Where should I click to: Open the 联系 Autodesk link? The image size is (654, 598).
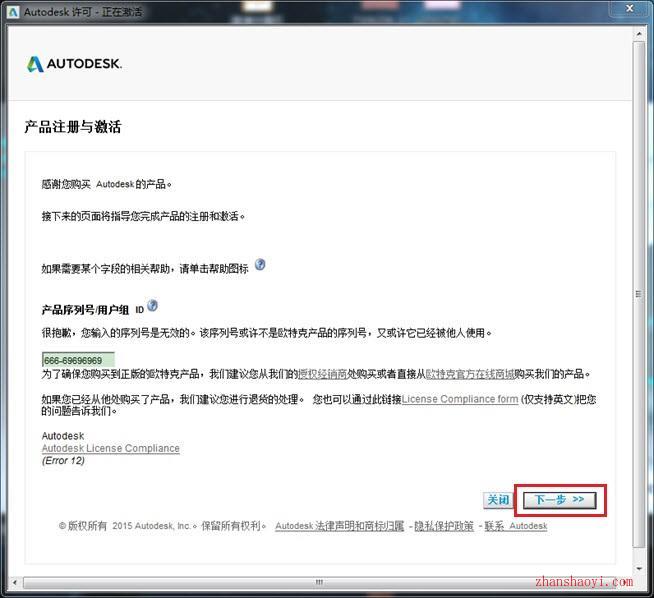click(x=516, y=526)
